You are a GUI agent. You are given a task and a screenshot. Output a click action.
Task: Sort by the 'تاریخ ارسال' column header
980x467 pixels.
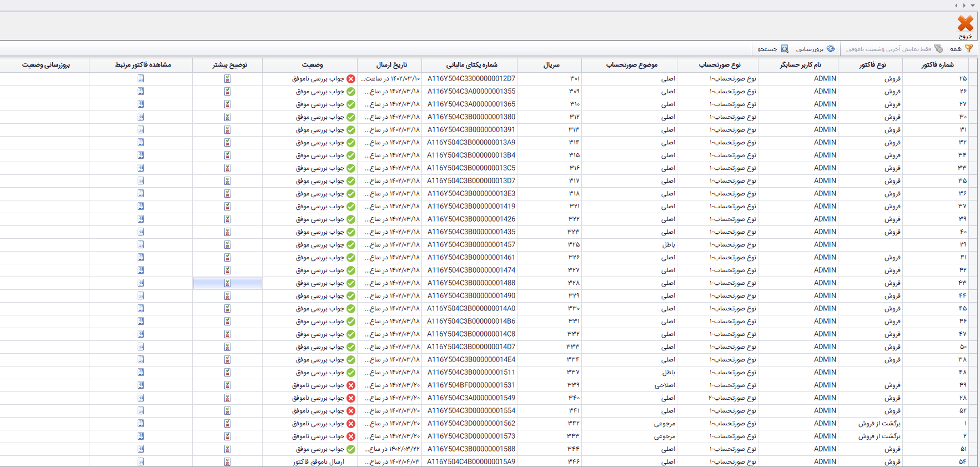(x=391, y=65)
